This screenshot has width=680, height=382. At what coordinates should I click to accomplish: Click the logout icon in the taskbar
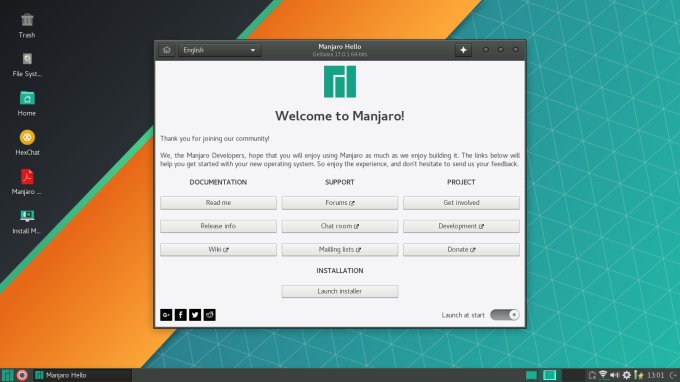pos(673,375)
